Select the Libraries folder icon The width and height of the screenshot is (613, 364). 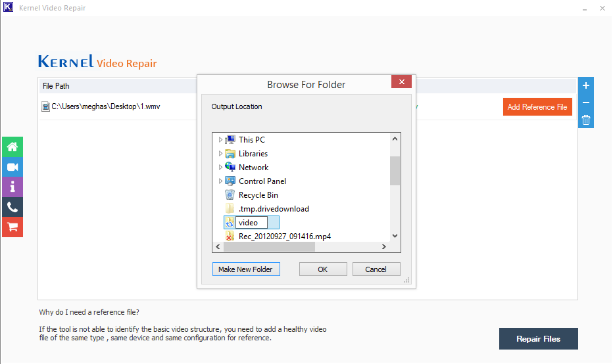click(230, 154)
